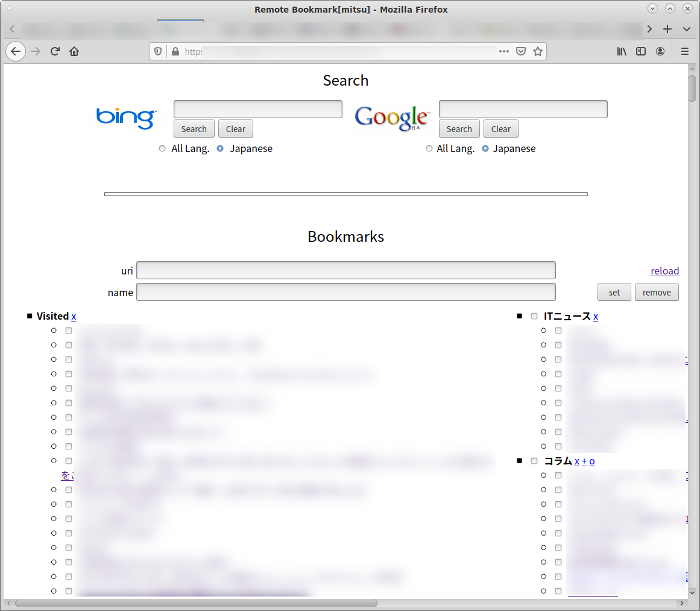Open the Firefox hamburger menu
The height and width of the screenshot is (611, 700).
tap(685, 52)
